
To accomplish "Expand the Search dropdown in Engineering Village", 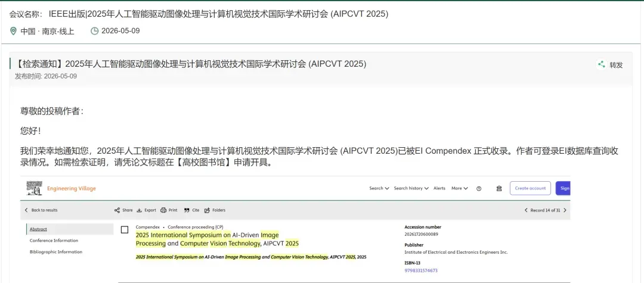I will tap(379, 188).
